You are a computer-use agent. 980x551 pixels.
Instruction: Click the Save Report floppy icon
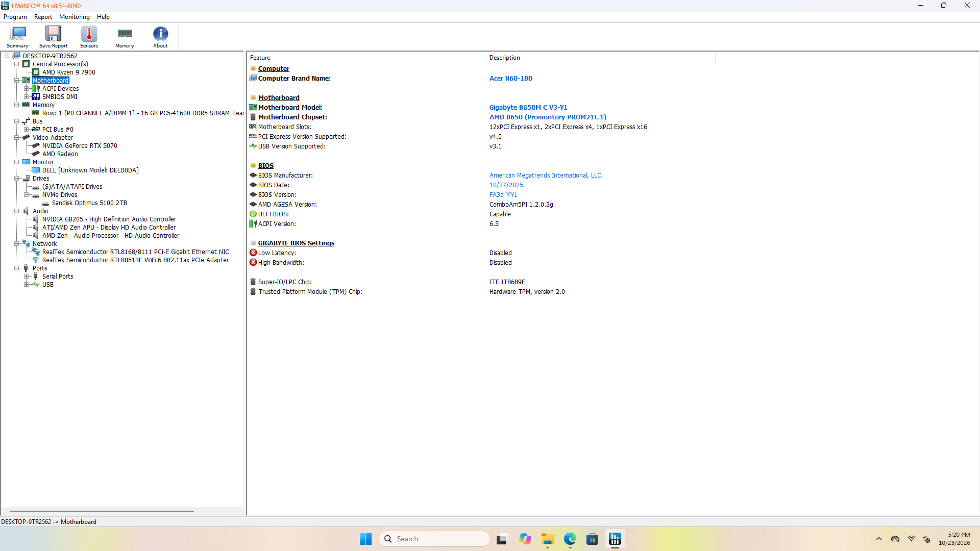(x=53, y=37)
